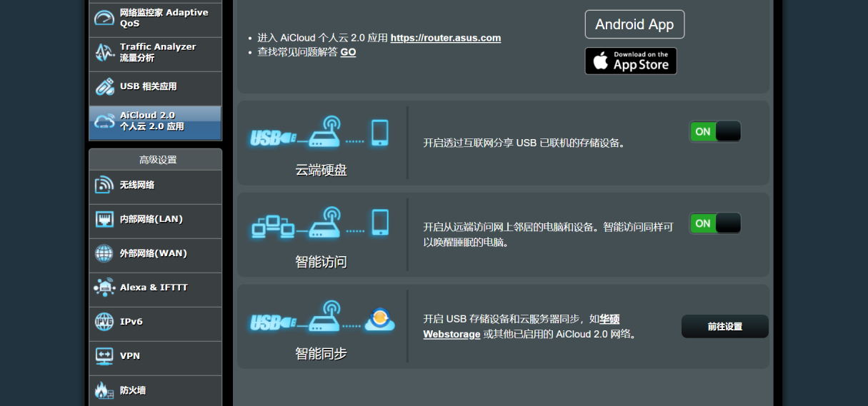This screenshot has height=406, width=868.
Task: Click 前往设置 button for 智能同步
Action: 725,326
